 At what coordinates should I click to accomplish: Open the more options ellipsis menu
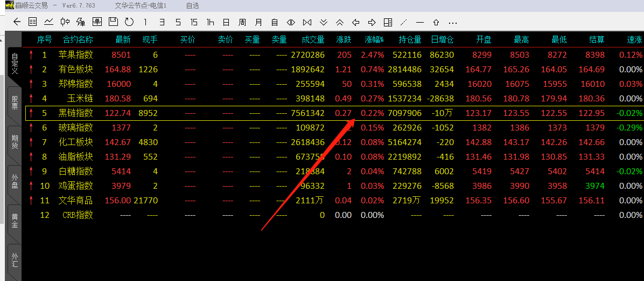[x=452, y=22]
